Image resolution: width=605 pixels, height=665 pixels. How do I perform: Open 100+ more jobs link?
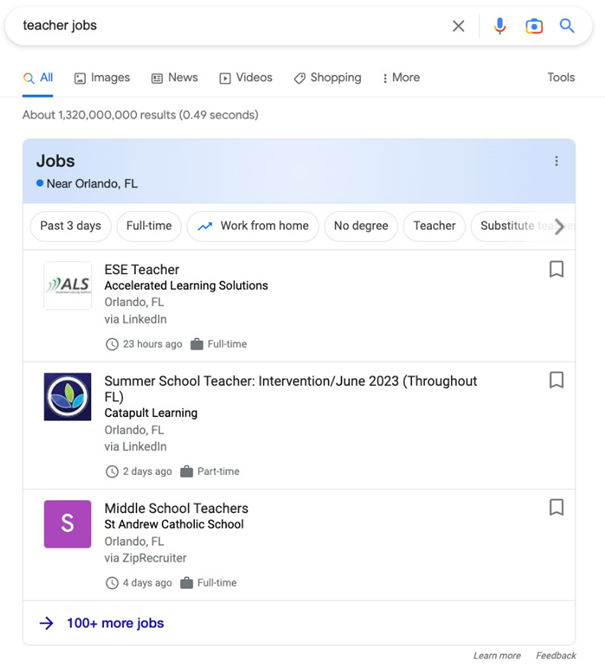[115, 623]
